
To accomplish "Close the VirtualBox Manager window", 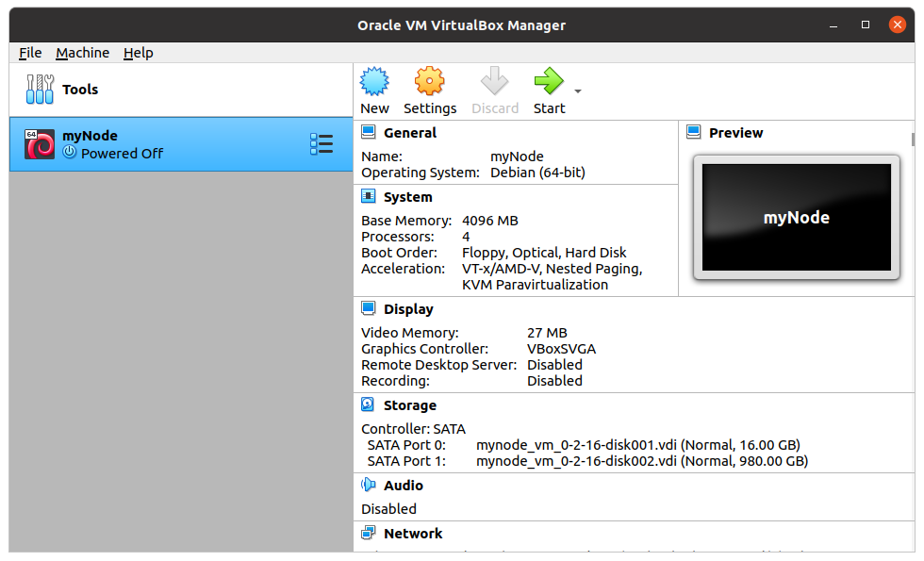I will [x=897, y=25].
